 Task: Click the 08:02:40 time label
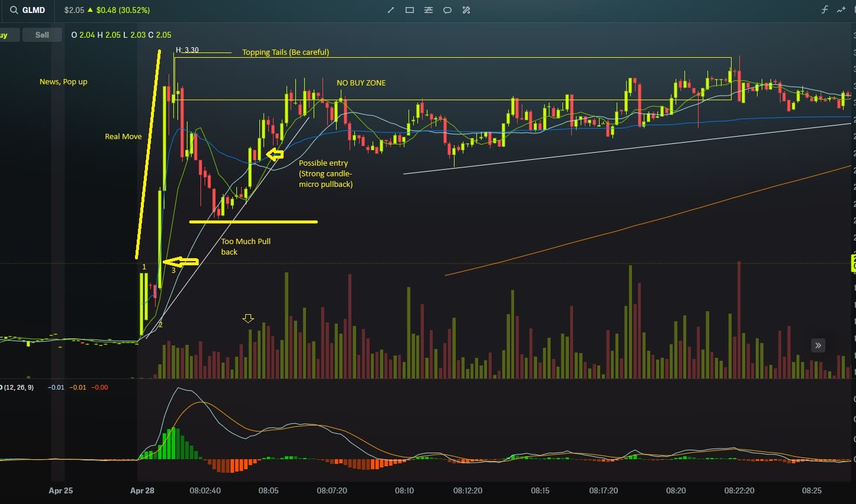[x=205, y=490]
